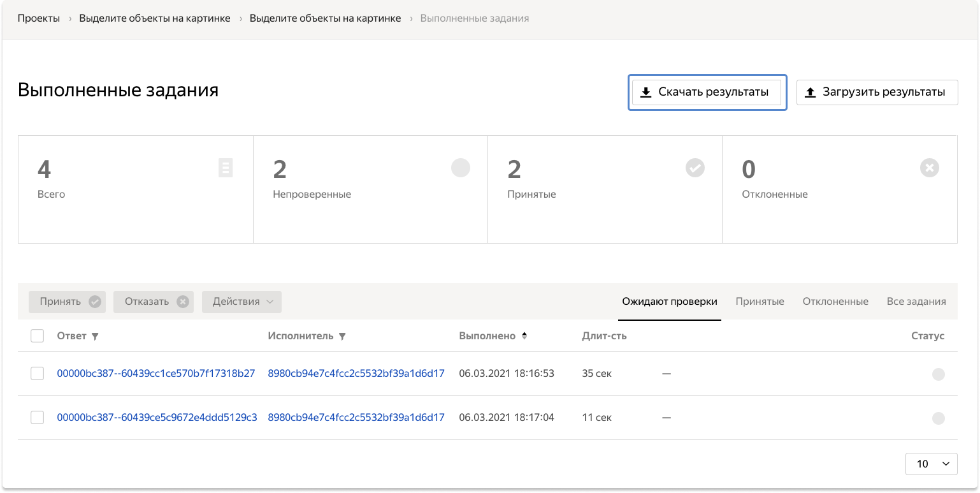Switch to the Отклоненные tab
Image resolution: width=980 pixels, height=493 pixels.
tap(835, 302)
